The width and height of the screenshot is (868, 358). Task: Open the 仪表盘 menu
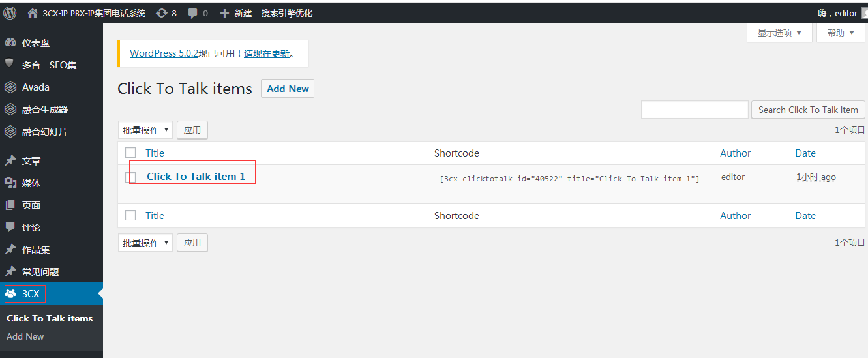(52, 43)
